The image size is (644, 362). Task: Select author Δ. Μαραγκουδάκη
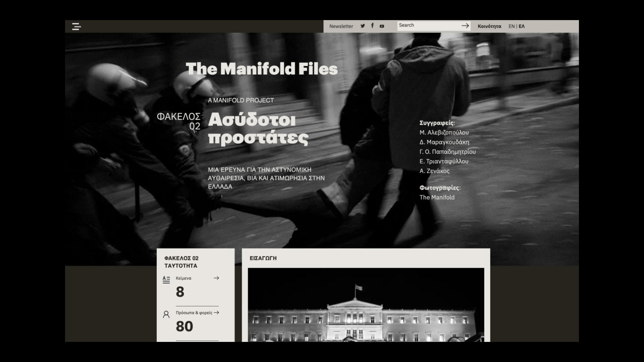444,142
